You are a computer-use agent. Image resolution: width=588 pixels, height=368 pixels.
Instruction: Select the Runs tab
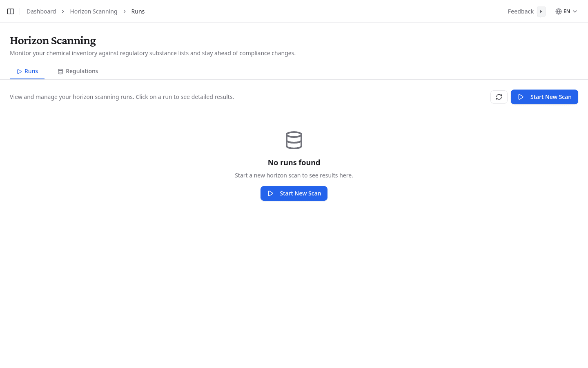tap(31, 71)
